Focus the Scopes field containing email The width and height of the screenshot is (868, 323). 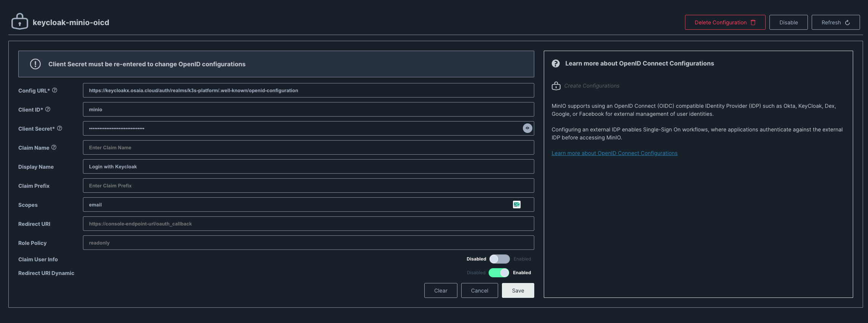coord(308,205)
